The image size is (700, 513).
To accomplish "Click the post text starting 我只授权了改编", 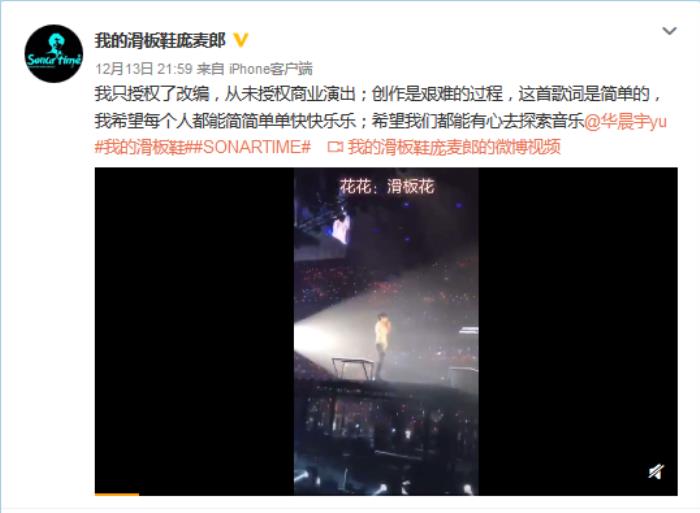I will [378, 94].
